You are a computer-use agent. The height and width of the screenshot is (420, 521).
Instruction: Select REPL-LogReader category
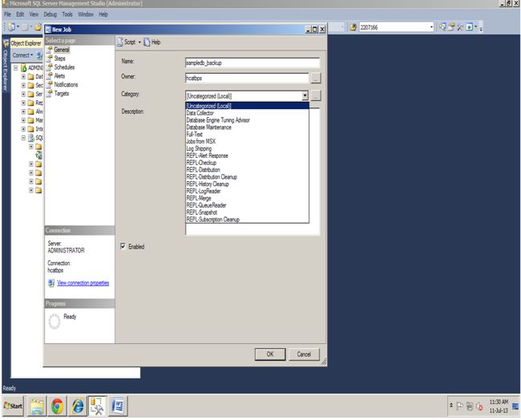(247, 191)
